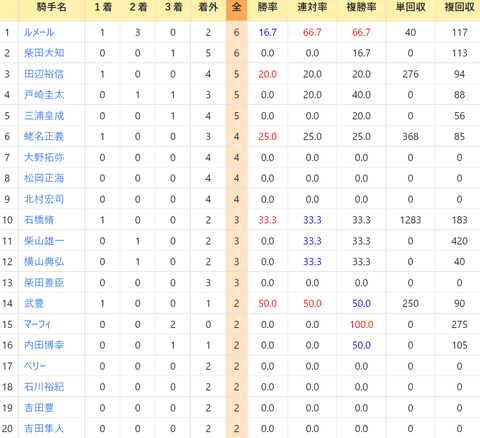Click 石橋脩 単回収 value 1283
480x438 pixels.
[x=411, y=220]
